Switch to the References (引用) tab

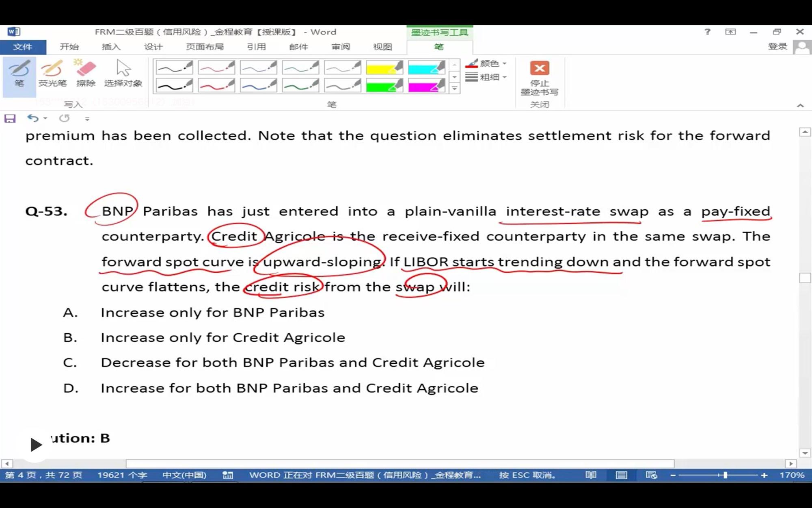[256, 47]
